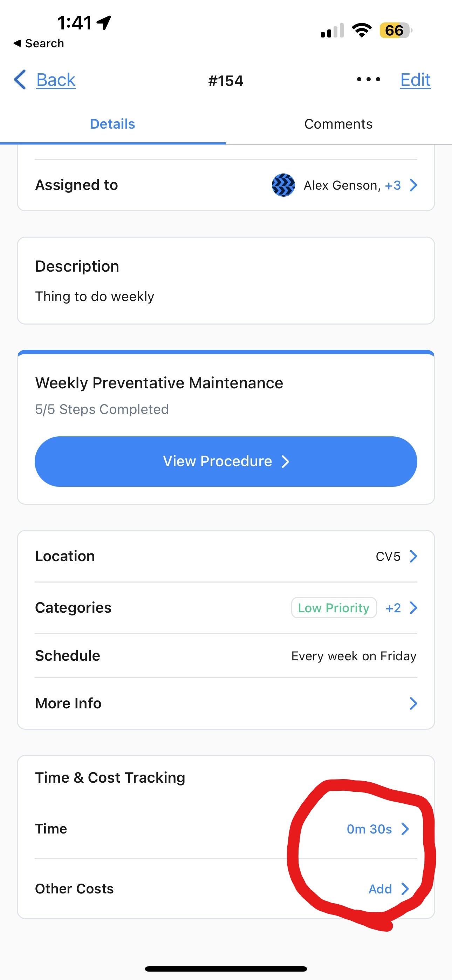452x980 pixels.
Task: Tap the cellular signal bars icon
Action: pyautogui.click(x=332, y=31)
